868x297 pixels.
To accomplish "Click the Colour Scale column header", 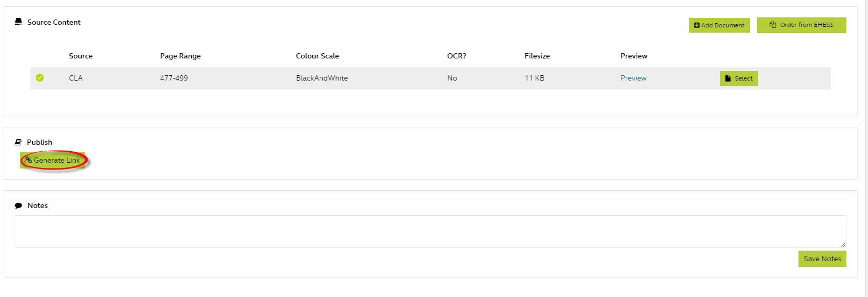I will pos(317,56).
